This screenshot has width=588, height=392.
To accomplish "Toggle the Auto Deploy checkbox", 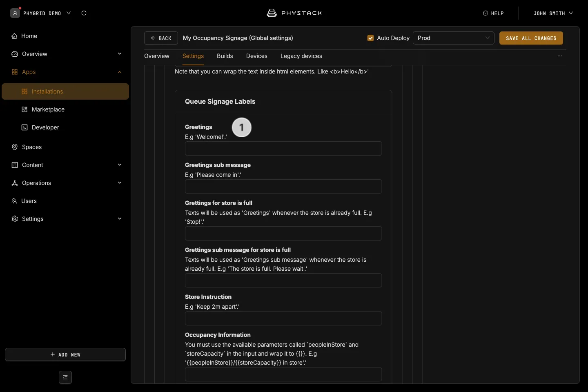I will click(x=371, y=38).
